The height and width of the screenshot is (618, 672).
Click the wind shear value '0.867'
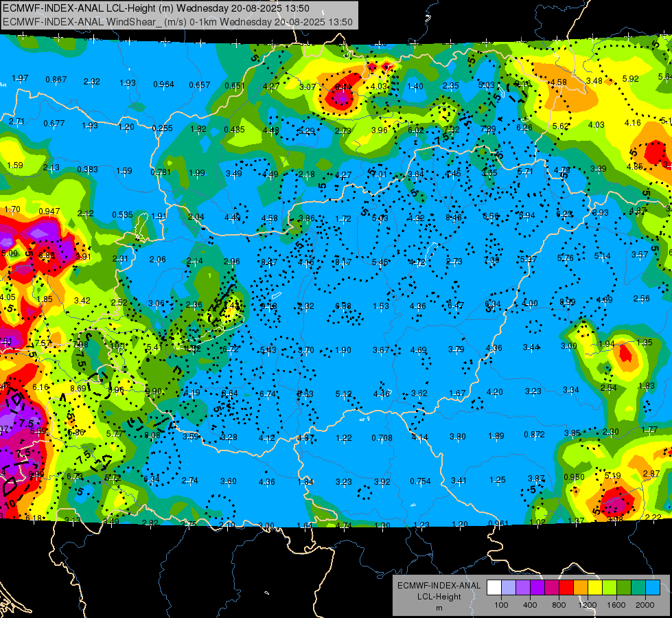(x=56, y=80)
